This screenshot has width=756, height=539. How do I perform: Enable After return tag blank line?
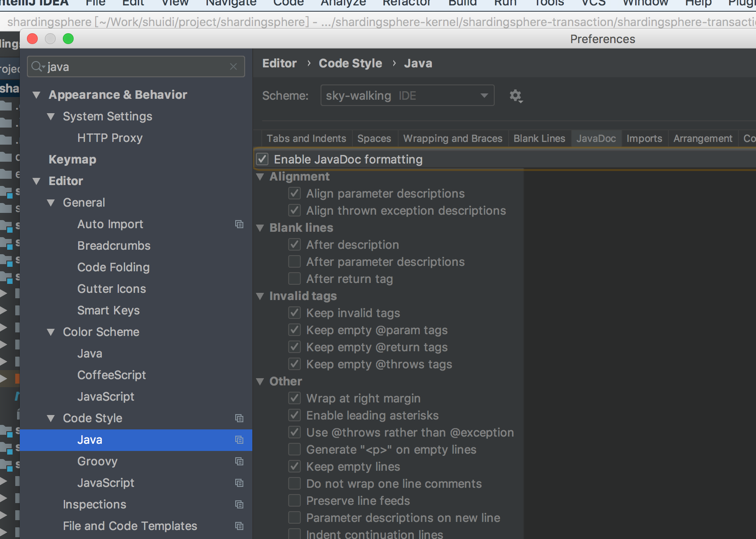(294, 279)
